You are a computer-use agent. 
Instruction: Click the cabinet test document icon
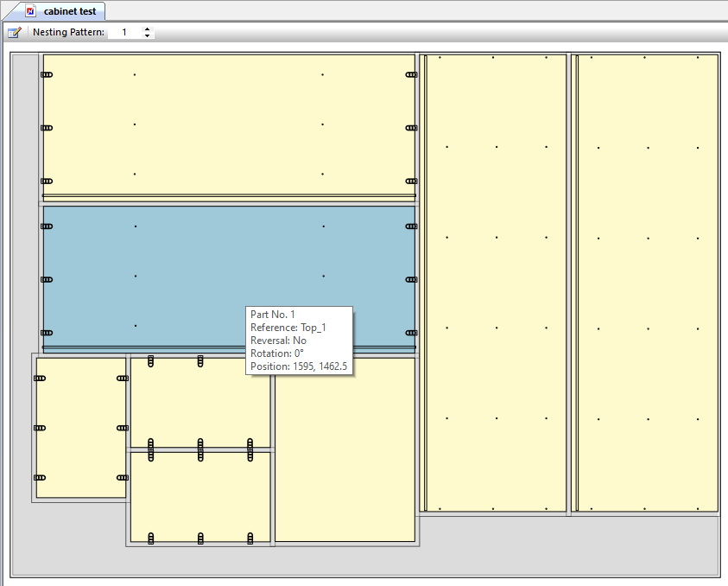[30, 11]
